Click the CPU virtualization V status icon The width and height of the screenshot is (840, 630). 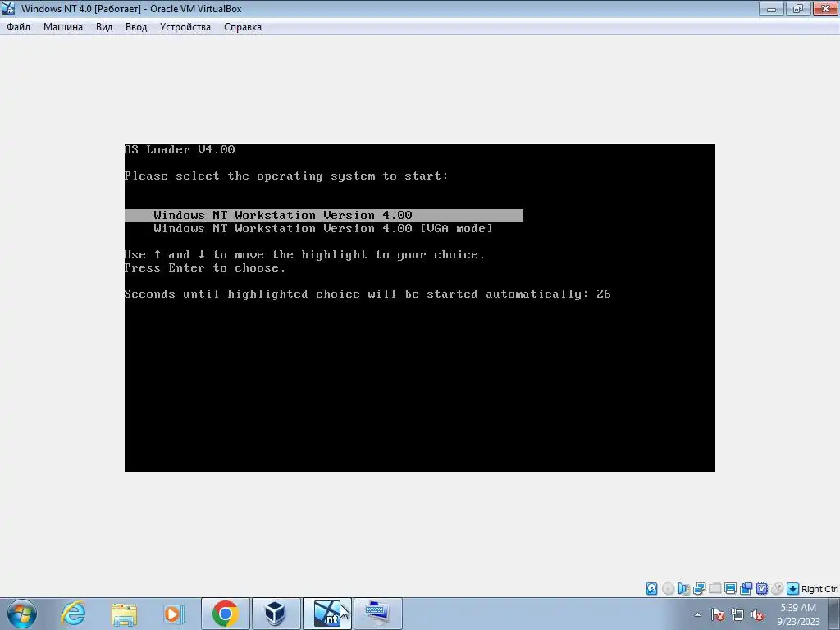(761, 589)
